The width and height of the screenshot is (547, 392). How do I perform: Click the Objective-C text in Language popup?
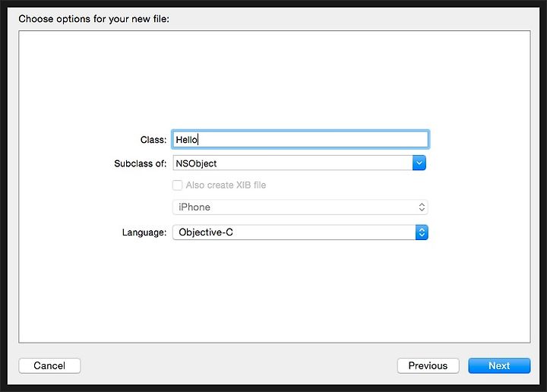[x=206, y=232]
